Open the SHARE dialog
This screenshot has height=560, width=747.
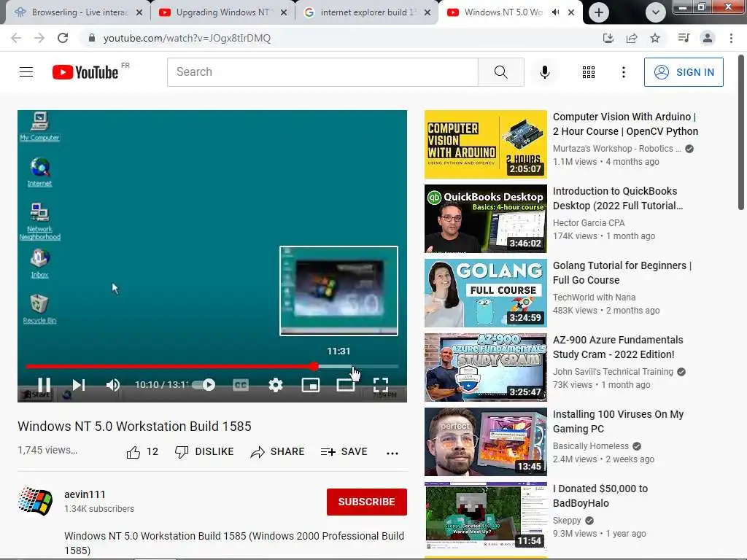pos(277,451)
